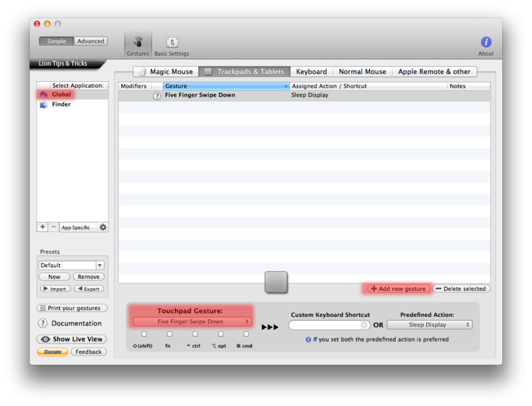Click the help icon beside Five Finger Swipe Down
The width and height of the screenshot is (532, 406).
pos(157,96)
